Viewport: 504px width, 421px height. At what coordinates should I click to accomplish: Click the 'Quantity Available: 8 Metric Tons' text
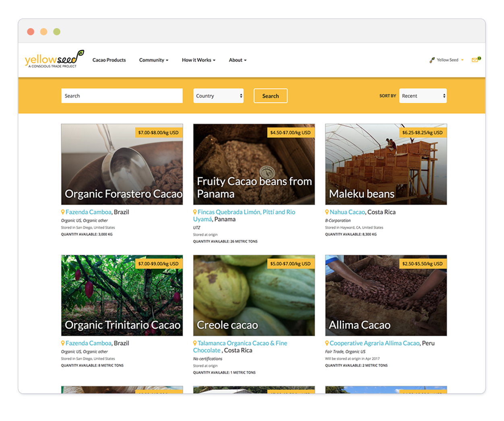[x=93, y=365]
